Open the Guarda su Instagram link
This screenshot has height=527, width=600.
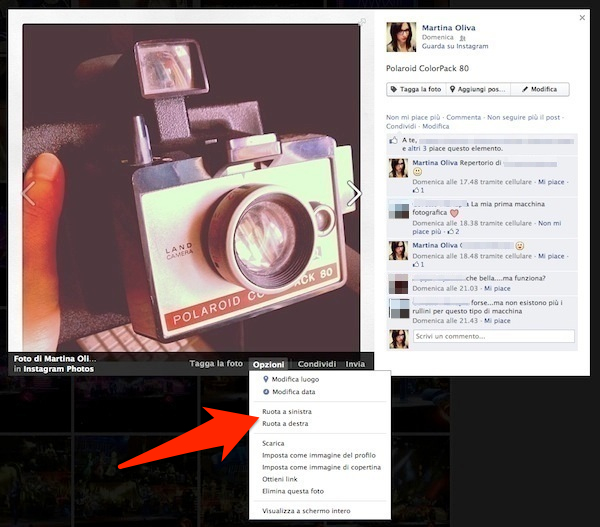pos(455,46)
